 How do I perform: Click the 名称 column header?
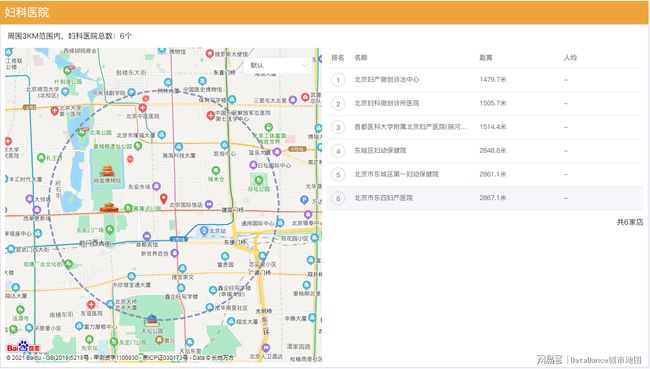(361, 58)
